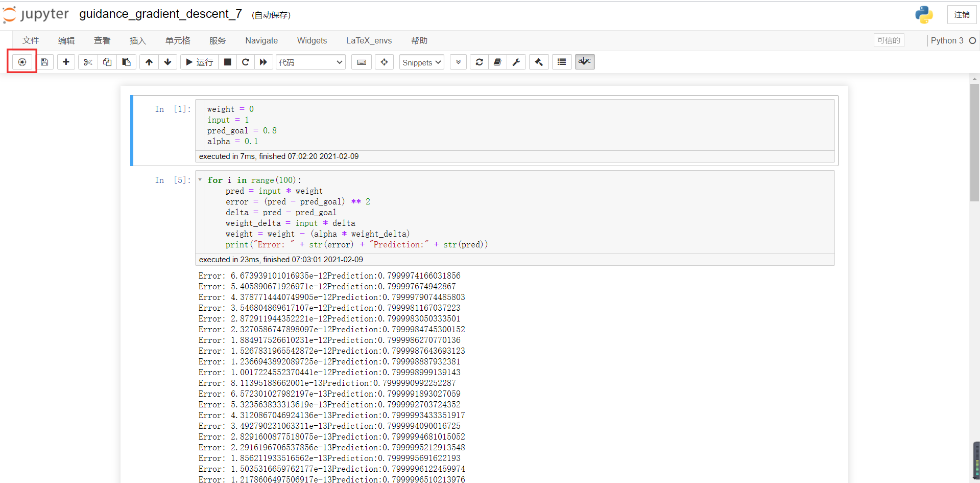The image size is (980, 483).
Task: Click the Python 3 kernel name
Action: (x=947, y=40)
